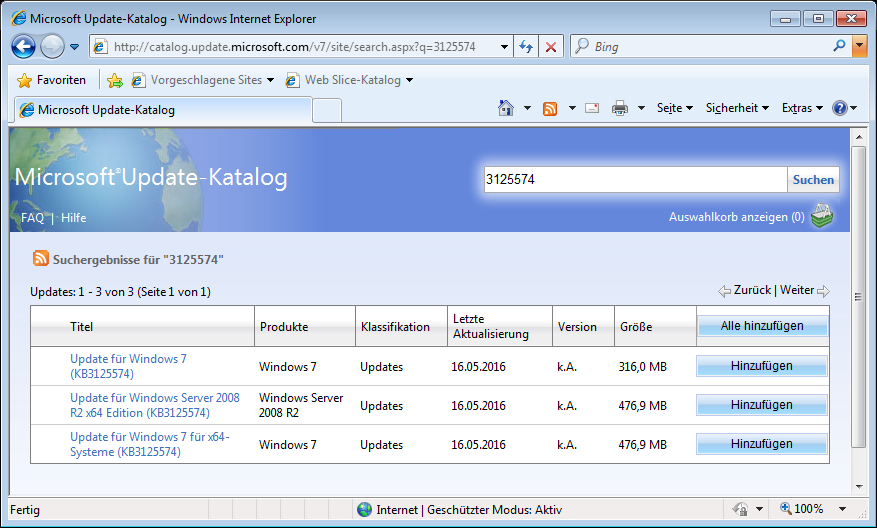Open Vorgeschlagene Sites link
This screenshot has height=528, width=877.
click(202, 80)
